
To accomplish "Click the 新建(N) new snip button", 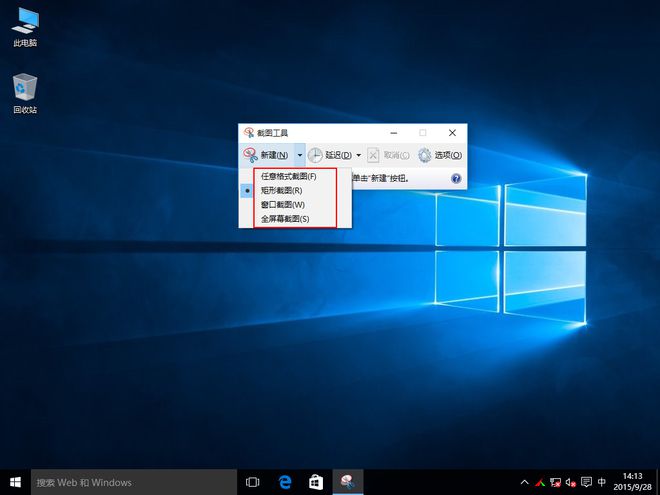I will coord(267,155).
